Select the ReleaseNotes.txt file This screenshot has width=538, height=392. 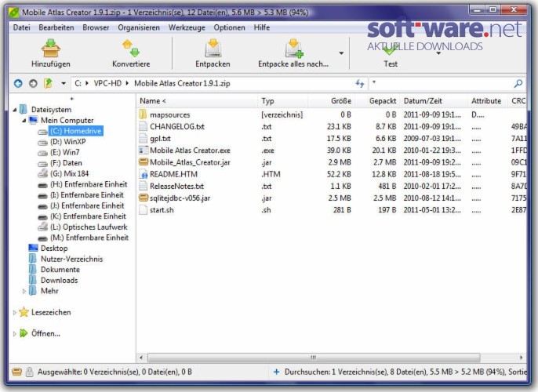pos(176,187)
